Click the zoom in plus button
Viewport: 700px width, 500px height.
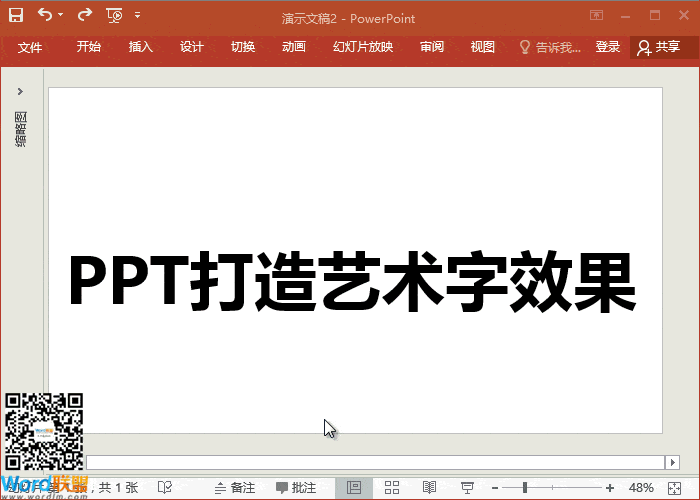click(610, 488)
